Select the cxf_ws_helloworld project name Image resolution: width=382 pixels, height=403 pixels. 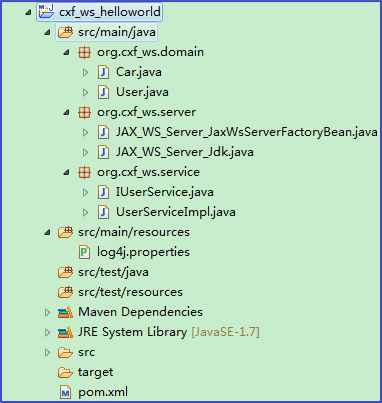click(110, 12)
